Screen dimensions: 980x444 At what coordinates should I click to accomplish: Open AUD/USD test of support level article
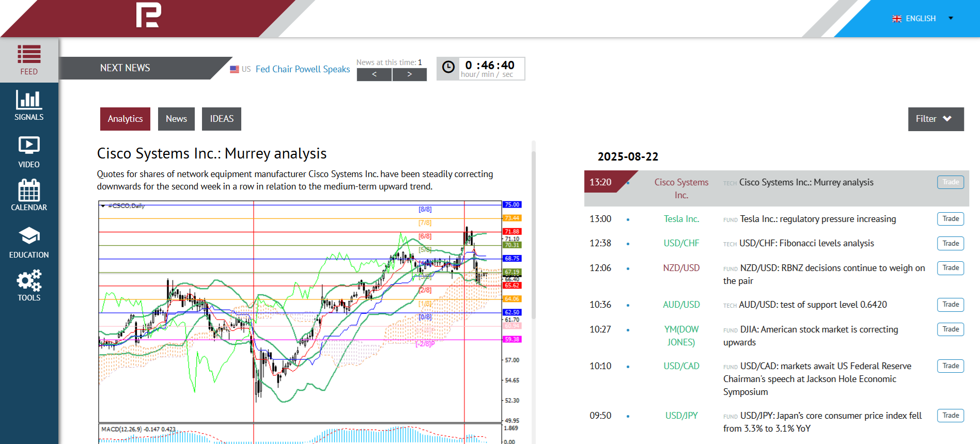point(813,305)
